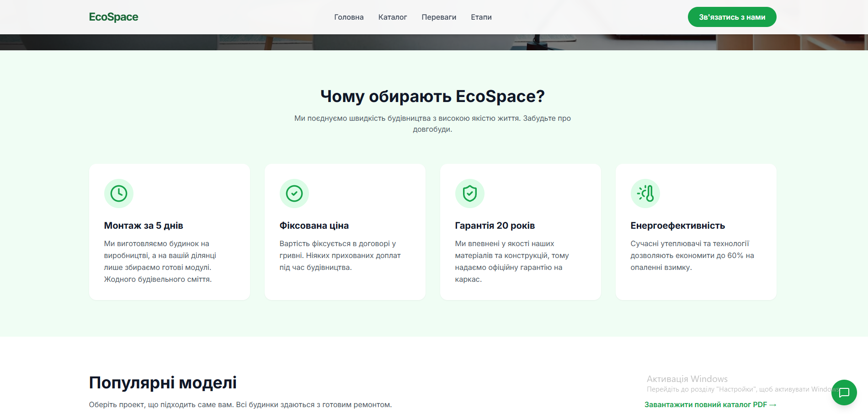The image size is (868, 414).
Task: Open the Головна nav link
Action: pos(349,17)
